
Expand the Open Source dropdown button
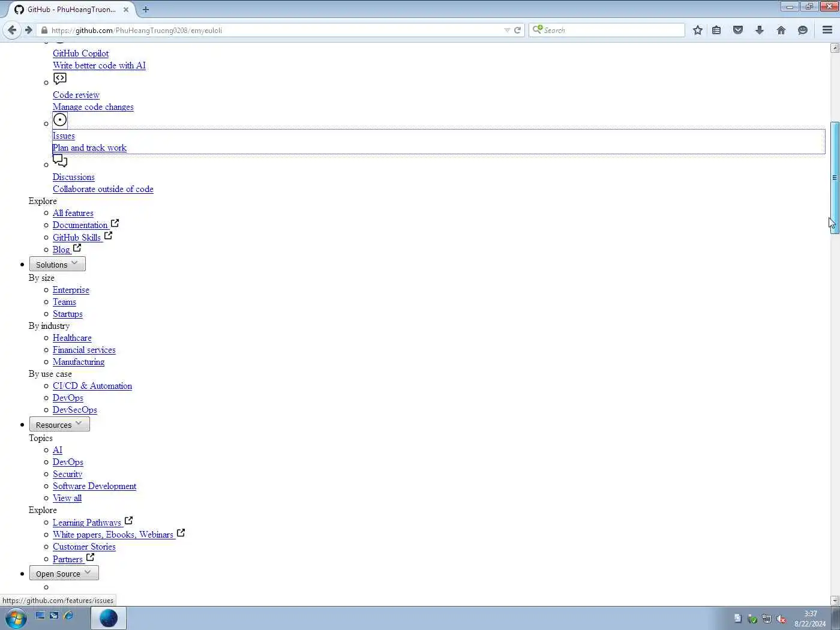click(x=64, y=573)
